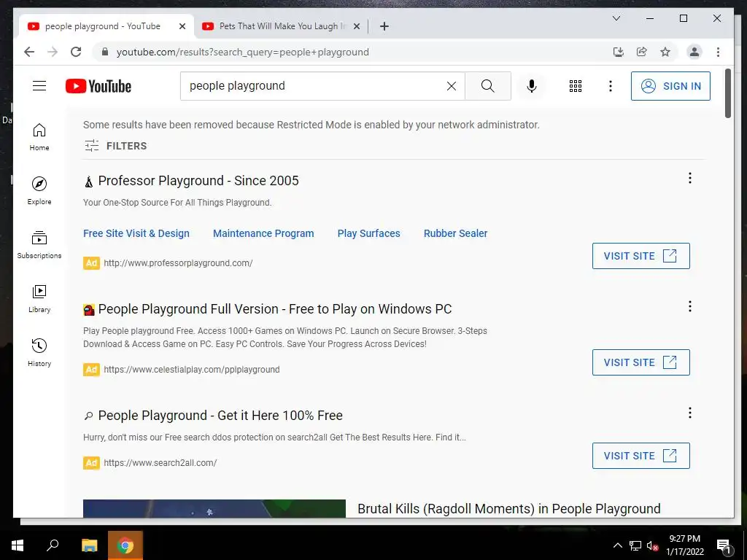Go forward in Chrome browser
The width and height of the screenshot is (747, 560).
pyautogui.click(x=53, y=52)
